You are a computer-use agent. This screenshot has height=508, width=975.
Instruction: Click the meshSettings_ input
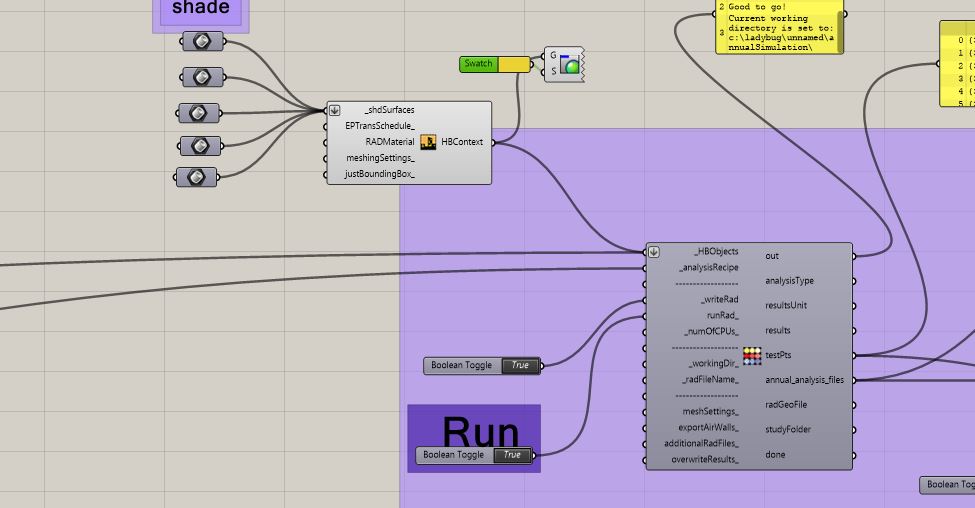click(711, 412)
